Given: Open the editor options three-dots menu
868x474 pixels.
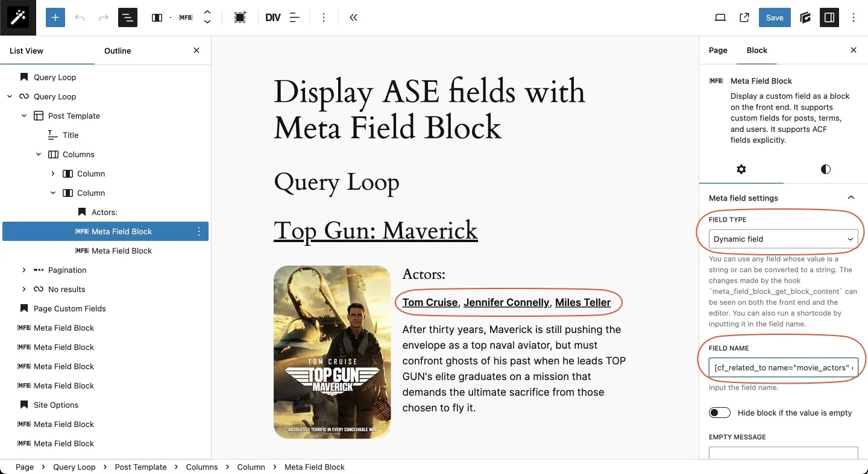Looking at the screenshot, I should point(854,17).
